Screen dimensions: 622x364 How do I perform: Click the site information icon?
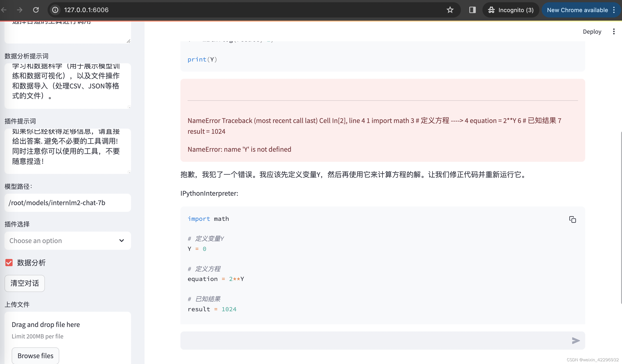point(55,10)
